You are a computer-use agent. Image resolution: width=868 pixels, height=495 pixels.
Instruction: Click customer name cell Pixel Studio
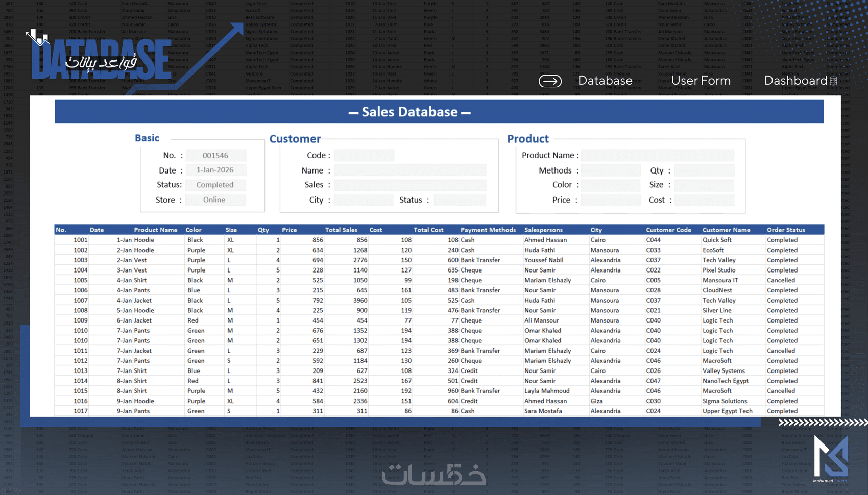coord(719,270)
